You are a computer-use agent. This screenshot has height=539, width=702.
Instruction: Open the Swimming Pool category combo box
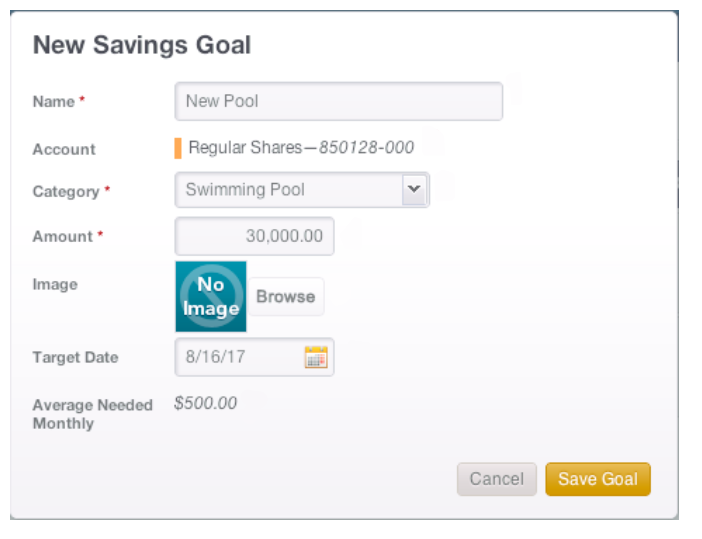(x=302, y=190)
